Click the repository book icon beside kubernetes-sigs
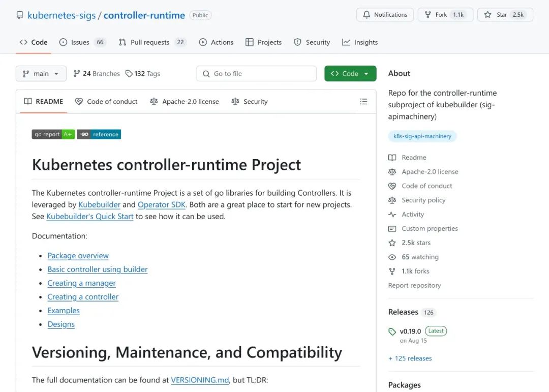This screenshot has width=549, height=392. point(20,15)
